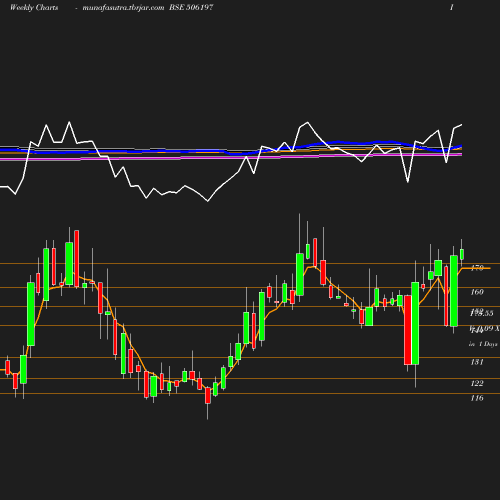Click the "Weekly Charts" title text
This screenshot has height=500, width=500.
[x=34, y=7]
